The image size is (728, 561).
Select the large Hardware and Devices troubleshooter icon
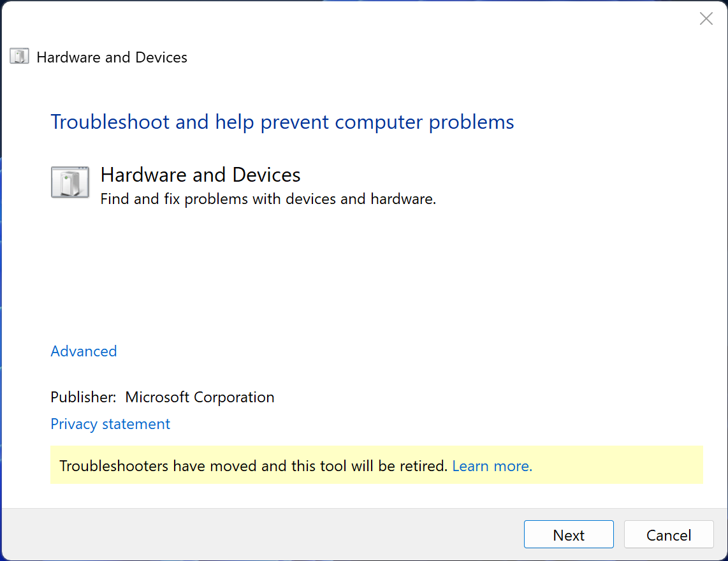(70, 182)
